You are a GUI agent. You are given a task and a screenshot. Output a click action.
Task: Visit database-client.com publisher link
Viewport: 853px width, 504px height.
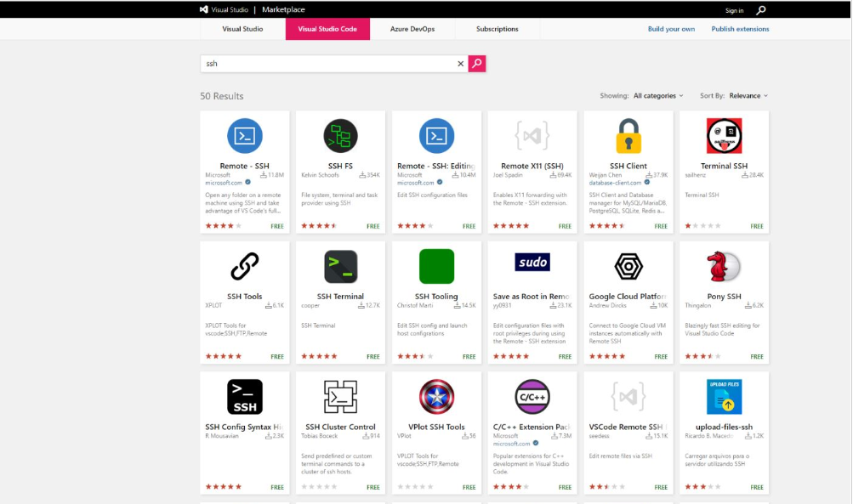[615, 183]
